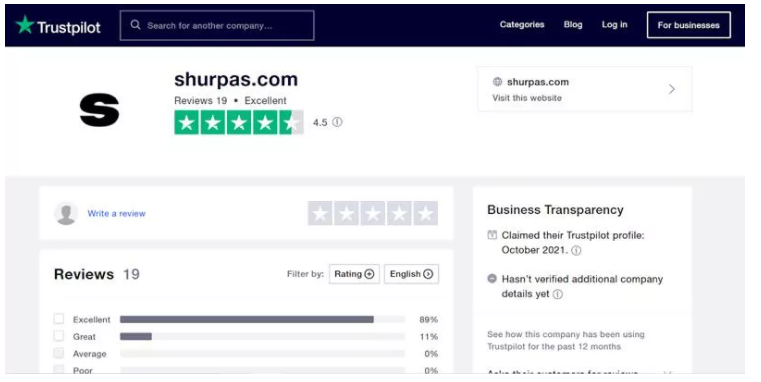Click the globe icon beside shurpas.com
Screen dimensions: 761x382
[x=497, y=82]
